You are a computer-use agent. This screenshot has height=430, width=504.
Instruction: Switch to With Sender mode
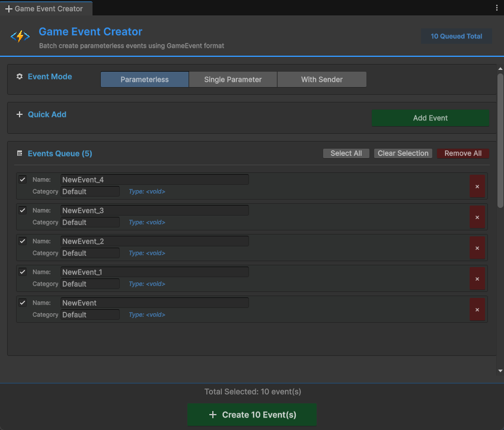point(321,79)
